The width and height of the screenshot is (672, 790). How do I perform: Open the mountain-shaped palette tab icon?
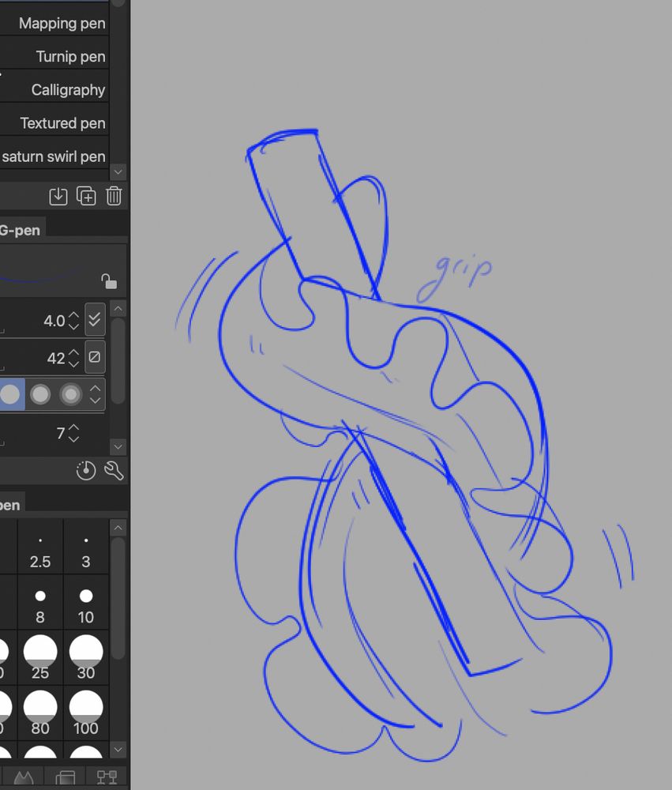pyautogui.click(x=23, y=778)
